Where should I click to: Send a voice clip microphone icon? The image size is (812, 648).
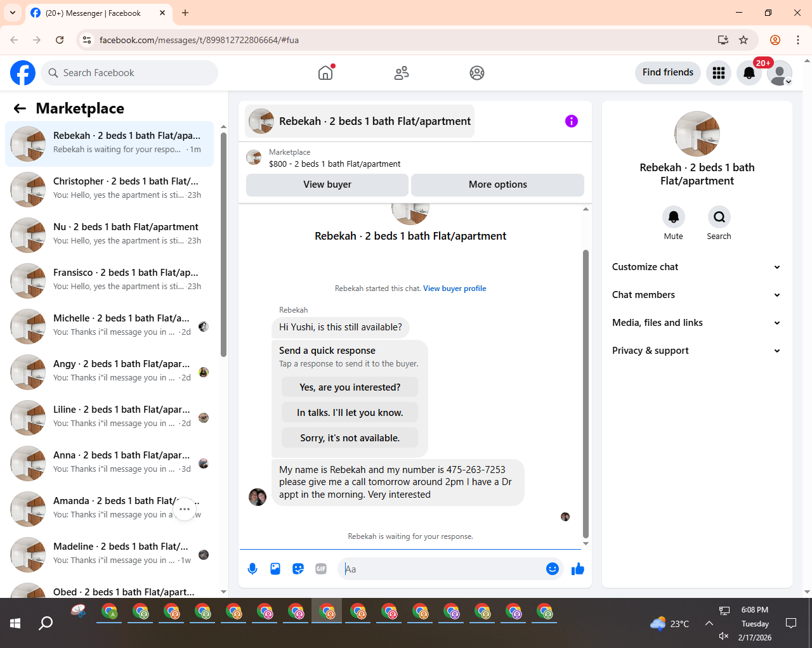[252, 569]
